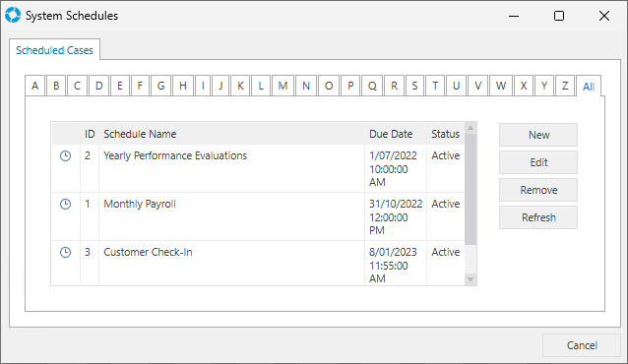Click the schedule list scrollbar thumb
Screen dimensions: 628x364
471,189
